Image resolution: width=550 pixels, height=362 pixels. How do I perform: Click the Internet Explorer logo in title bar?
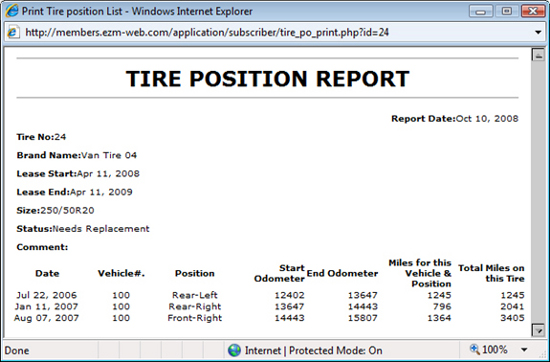tap(12, 11)
